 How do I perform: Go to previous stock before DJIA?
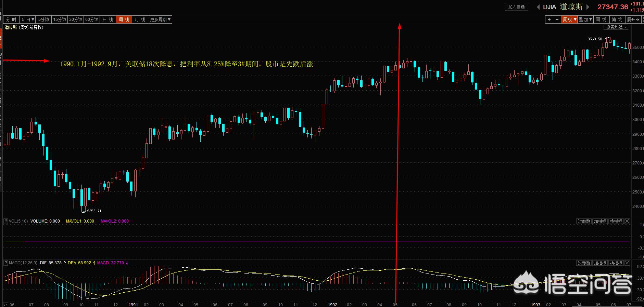click(x=538, y=7)
